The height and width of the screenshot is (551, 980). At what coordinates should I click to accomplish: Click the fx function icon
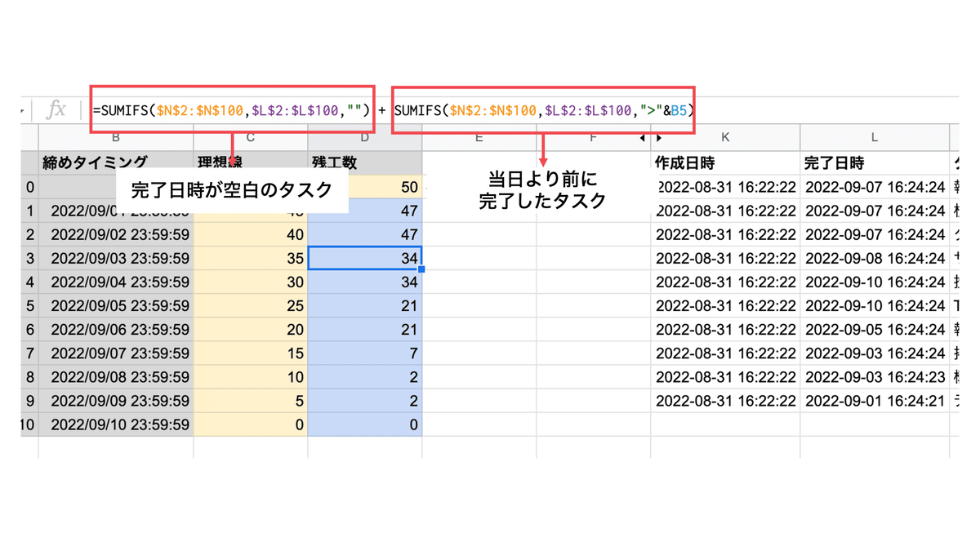[x=56, y=109]
